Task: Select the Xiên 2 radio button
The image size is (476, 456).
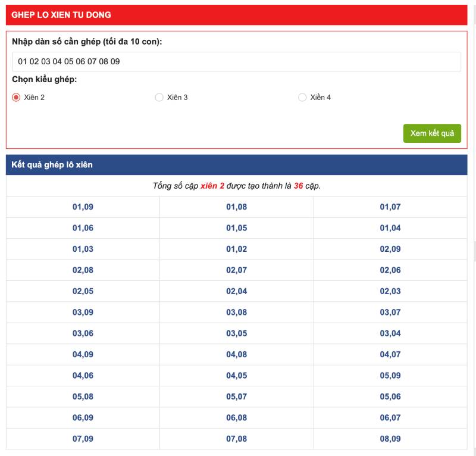Action: point(17,98)
